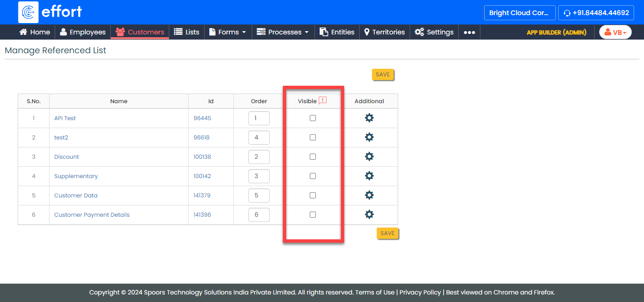Click the Visible column info alert icon

(x=322, y=100)
